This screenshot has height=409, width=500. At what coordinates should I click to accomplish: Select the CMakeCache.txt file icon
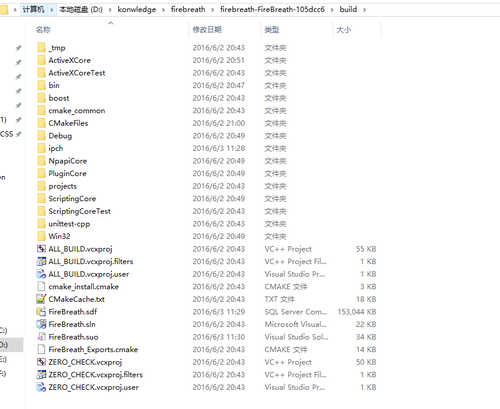(x=41, y=299)
